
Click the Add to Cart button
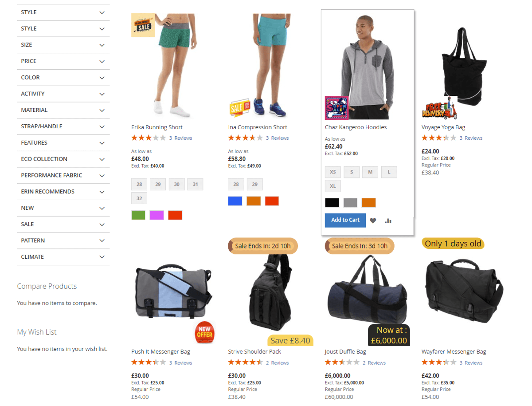coord(345,220)
